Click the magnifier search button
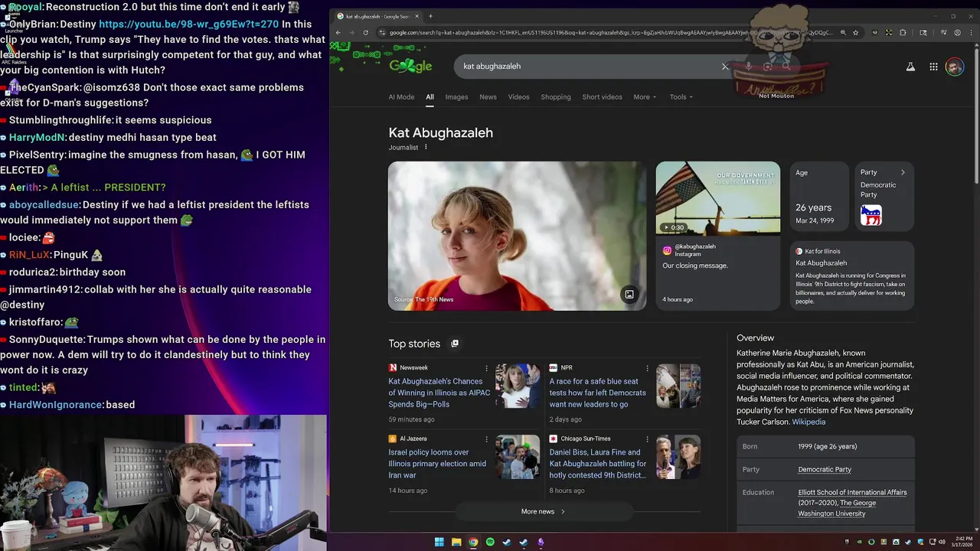This screenshot has height=551, width=980. coord(786,67)
